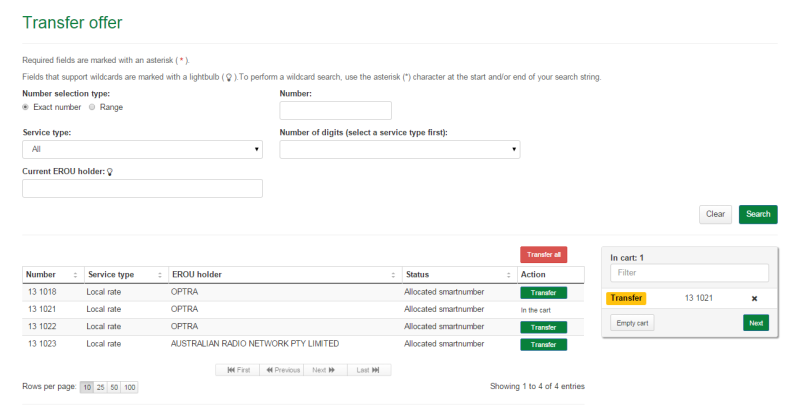The width and height of the screenshot is (800, 415).
Task: Click the Showing 1 to 4 of 4 entries text
Action: 537,386
